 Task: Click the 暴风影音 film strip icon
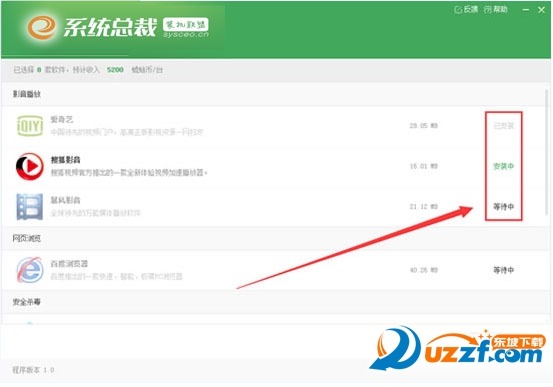coord(30,206)
